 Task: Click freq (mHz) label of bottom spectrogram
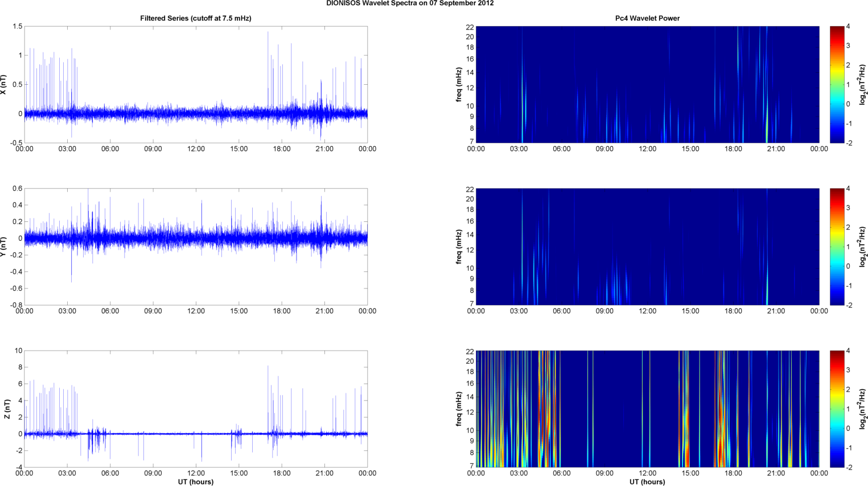tap(459, 409)
